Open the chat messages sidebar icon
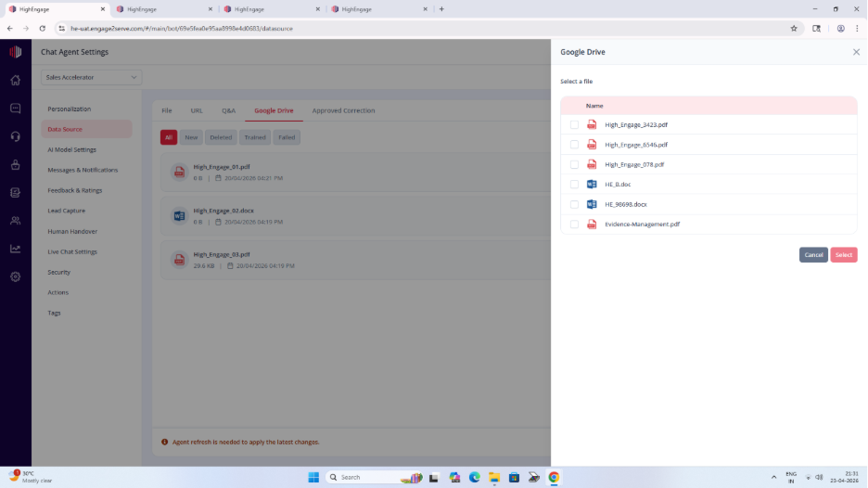This screenshot has height=488, width=868. pos(16,108)
